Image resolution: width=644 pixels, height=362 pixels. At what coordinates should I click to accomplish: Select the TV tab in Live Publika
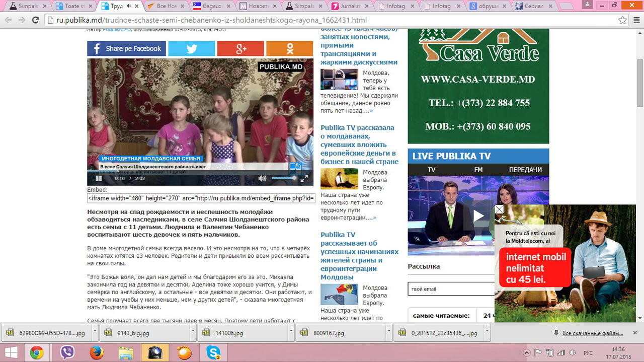(x=432, y=170)
